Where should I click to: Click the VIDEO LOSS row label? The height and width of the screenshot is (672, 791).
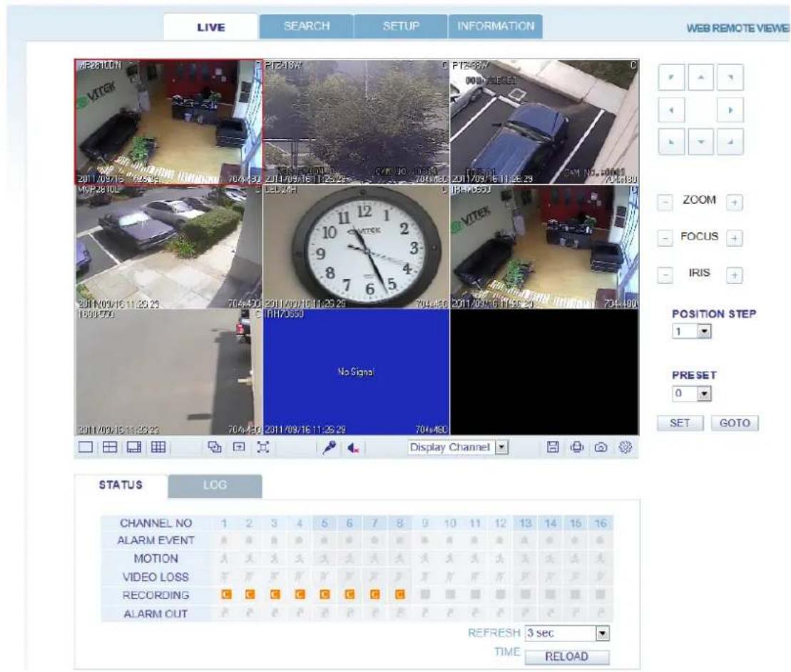pyautogui.click(x=155, y=577)
